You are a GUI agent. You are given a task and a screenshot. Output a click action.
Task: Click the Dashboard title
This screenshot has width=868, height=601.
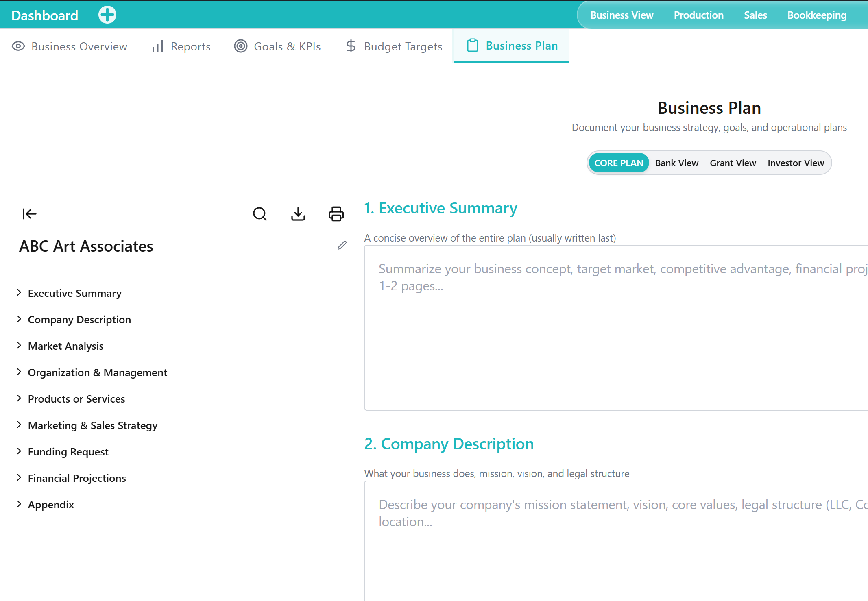coord(45,15)
